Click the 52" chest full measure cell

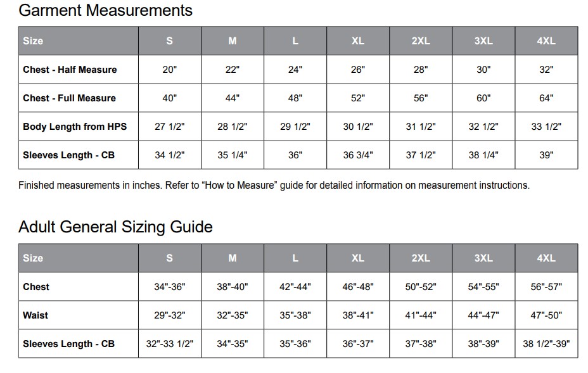(x=358, y=98)
